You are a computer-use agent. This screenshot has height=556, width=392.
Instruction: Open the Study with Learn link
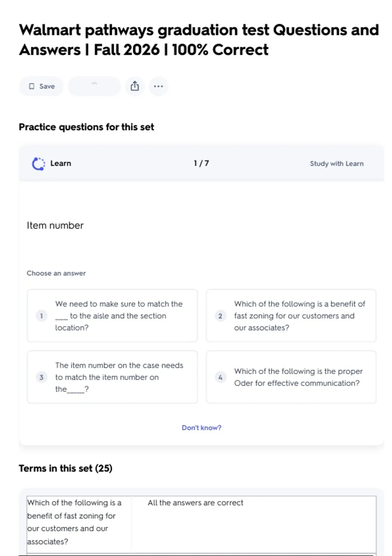336,164
